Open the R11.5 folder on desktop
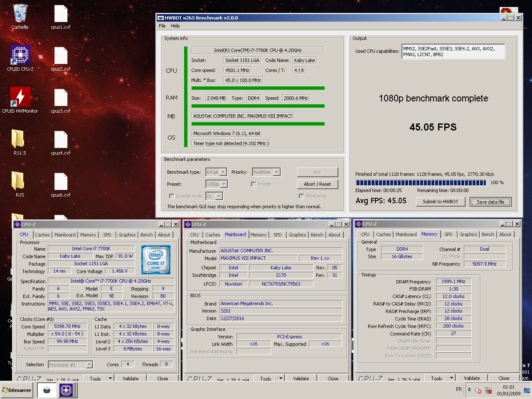 tap(18, 139)
